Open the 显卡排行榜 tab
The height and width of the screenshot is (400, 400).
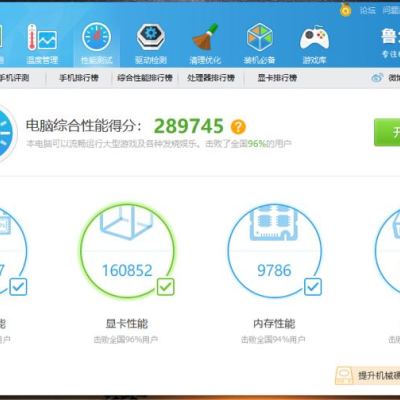(277, 78)
